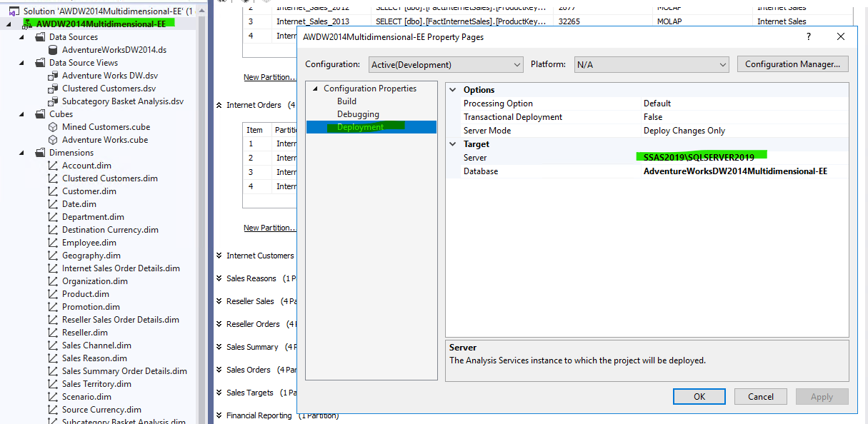Select the Server Mode property row
868x424 pixels.
647,131
